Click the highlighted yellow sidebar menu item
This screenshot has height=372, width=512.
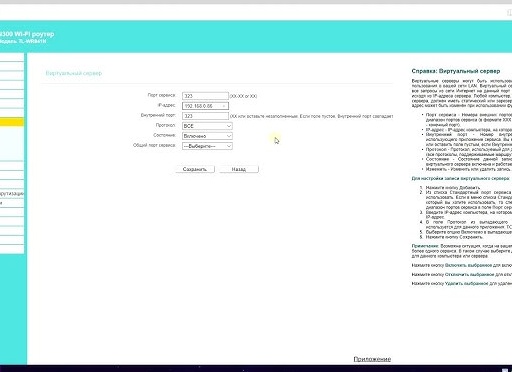[12, 122]
